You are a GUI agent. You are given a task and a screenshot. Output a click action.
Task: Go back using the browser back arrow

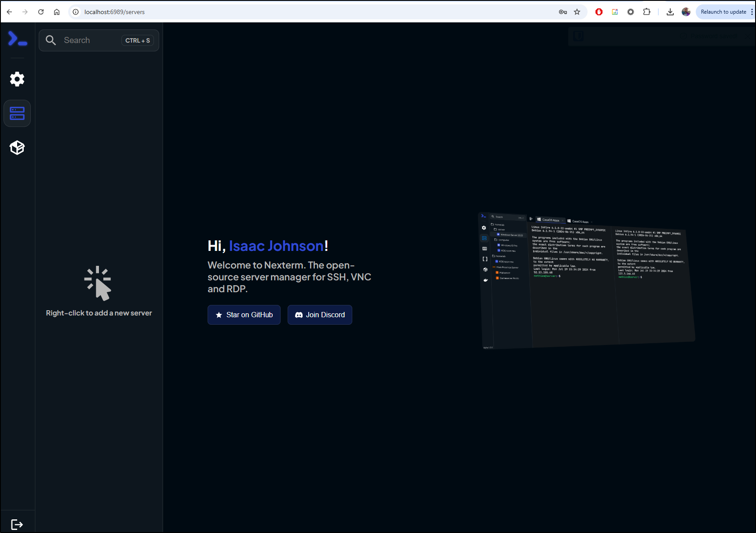pos(9,12)
